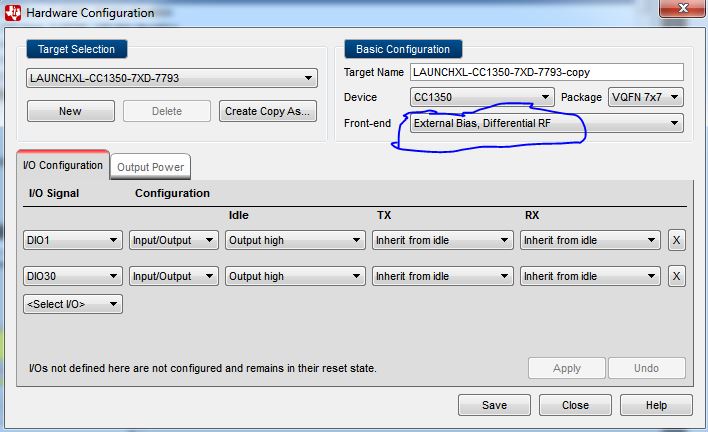Click the Basic Configuration header label

[403, 49]
